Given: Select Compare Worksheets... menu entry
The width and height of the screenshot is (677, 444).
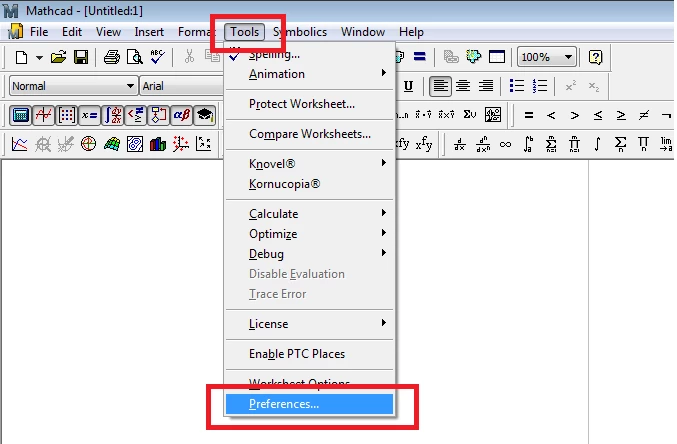Looking at the screenshot, I should click(310, 134).
